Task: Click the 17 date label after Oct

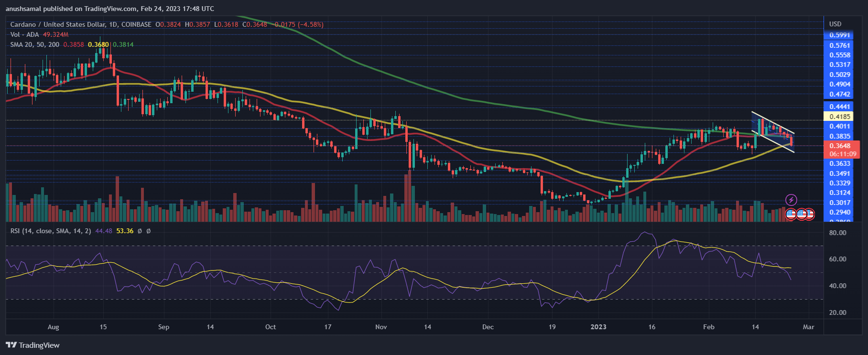Action: coord(328,327)
